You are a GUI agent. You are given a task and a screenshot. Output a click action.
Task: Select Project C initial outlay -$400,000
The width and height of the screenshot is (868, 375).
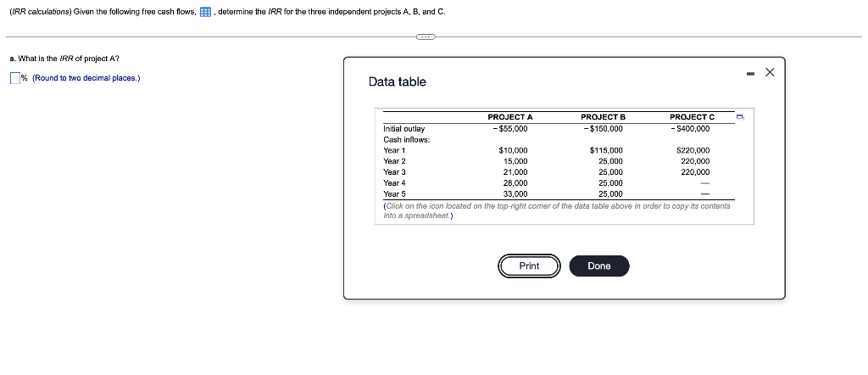point(690,128)
